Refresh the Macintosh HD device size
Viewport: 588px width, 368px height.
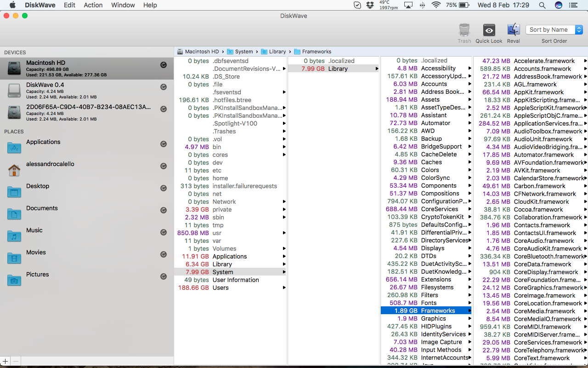pos(163,65)
